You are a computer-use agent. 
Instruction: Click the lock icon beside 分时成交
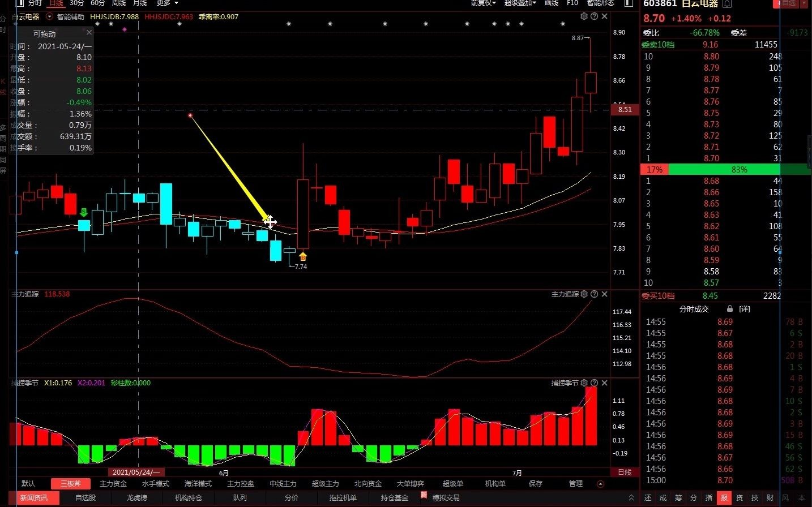coord(730,309)
